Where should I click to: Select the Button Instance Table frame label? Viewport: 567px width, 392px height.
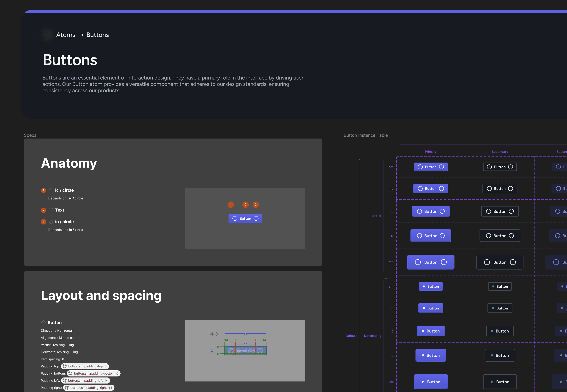365,135
